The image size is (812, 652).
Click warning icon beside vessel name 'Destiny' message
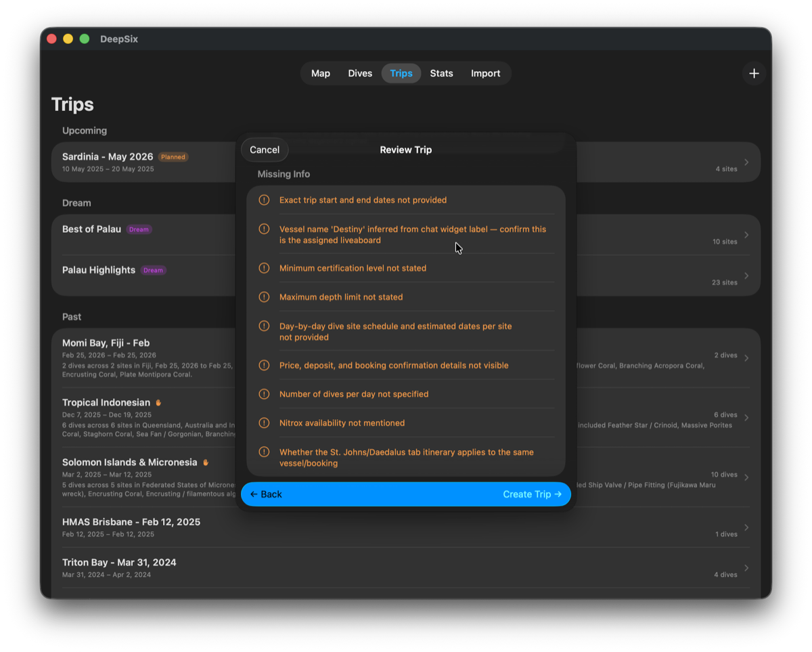(265, 229)
